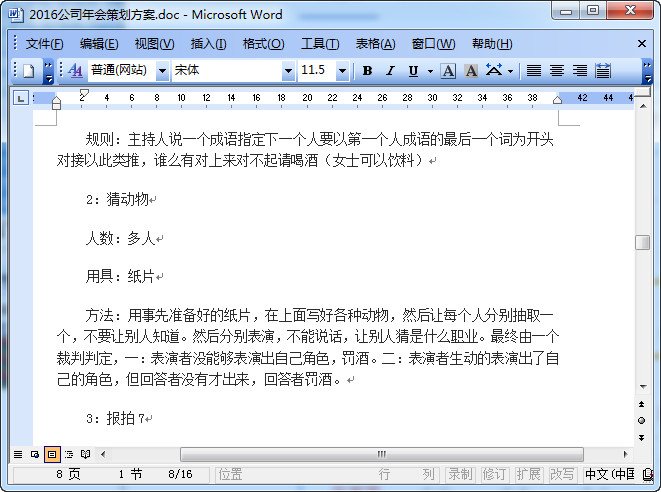Click the right indent marker on ruler
Image resolution: width=661 pixels, height=492 pixels.
coord(557,100)
